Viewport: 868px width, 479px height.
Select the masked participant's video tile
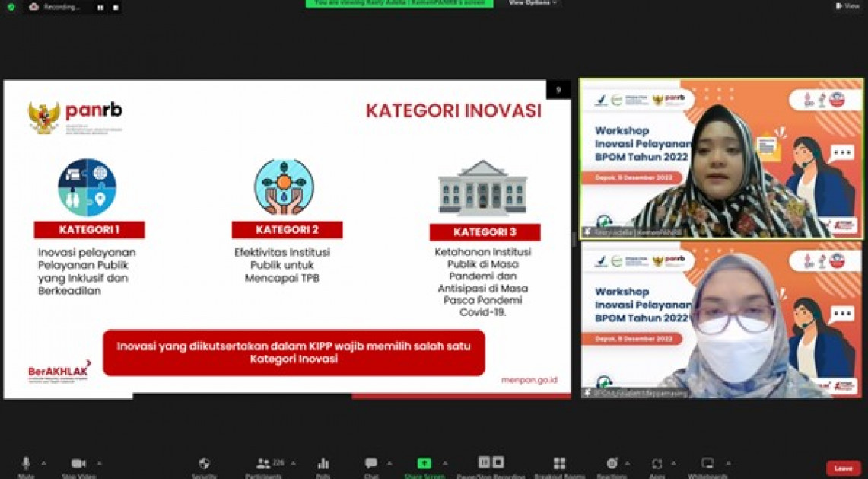tap(721, 320)
